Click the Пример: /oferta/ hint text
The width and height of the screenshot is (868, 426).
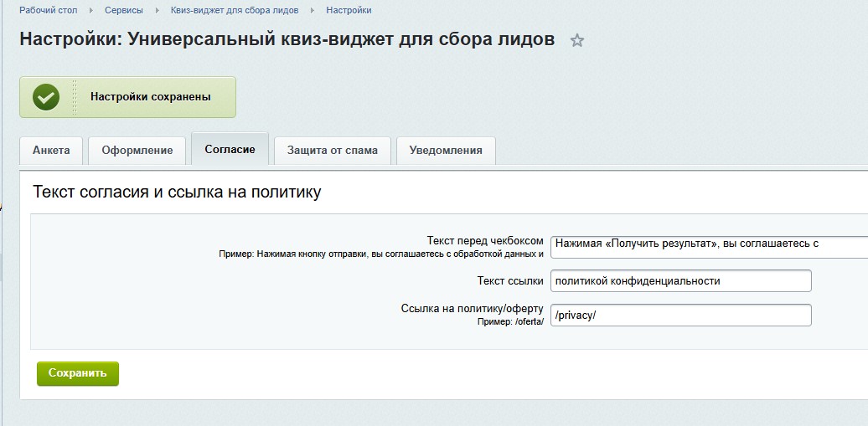(x=510, y=321)
